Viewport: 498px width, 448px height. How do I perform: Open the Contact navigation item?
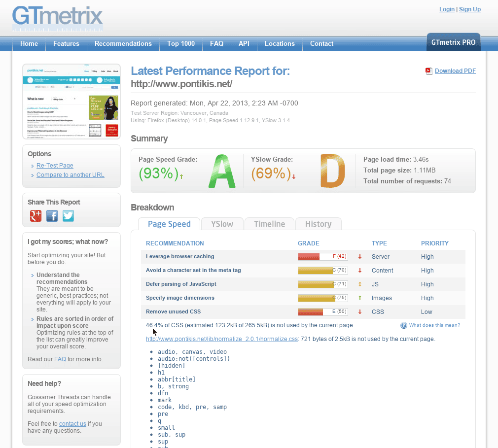[322, 43]
